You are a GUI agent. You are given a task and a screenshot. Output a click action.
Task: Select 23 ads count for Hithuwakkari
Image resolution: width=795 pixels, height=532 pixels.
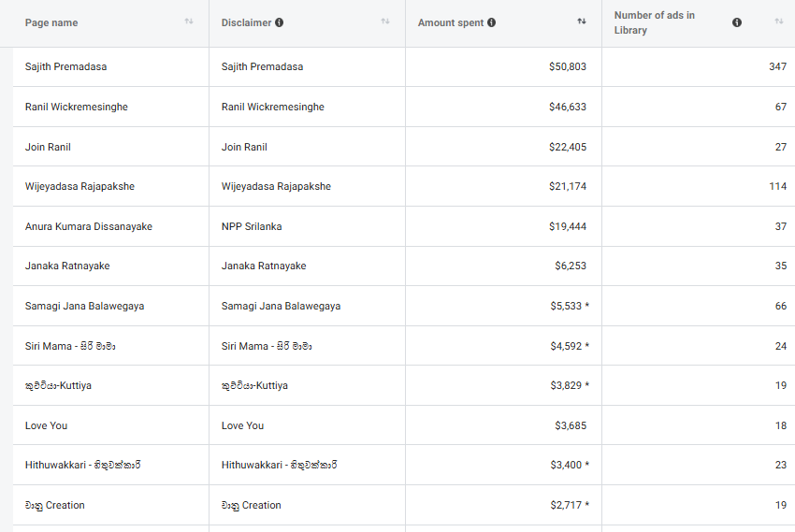coord(781,465)
